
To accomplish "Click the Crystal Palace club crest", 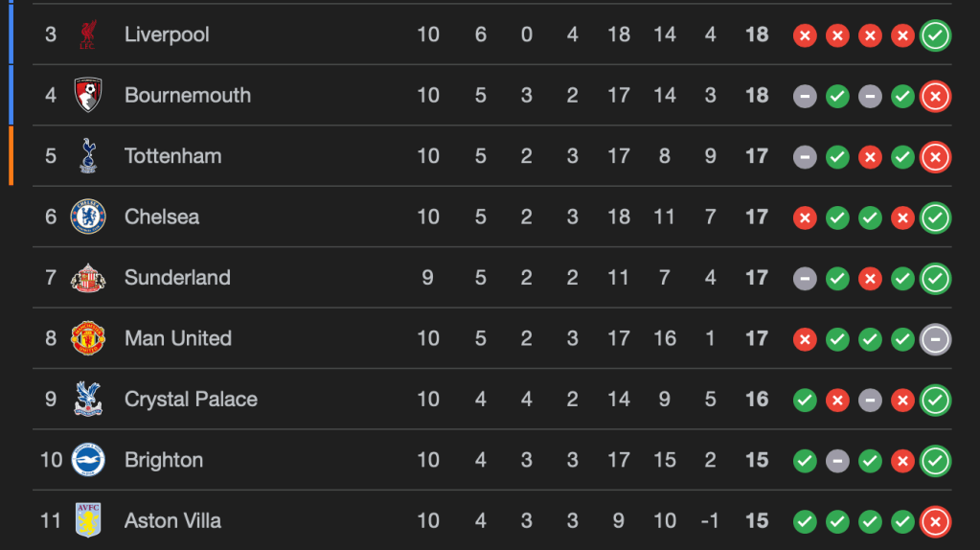I will tap(88, 400).
